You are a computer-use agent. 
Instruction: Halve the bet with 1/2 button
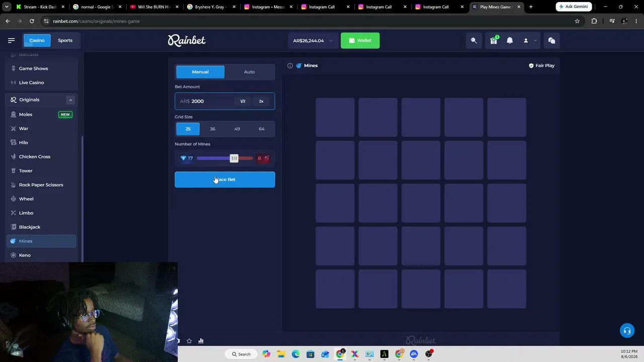click(243, 102)
